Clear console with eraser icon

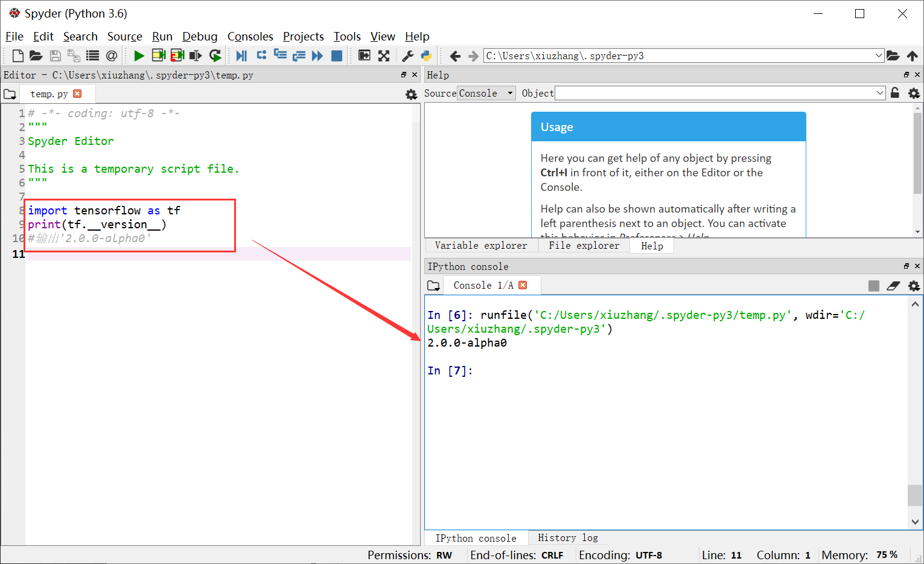(x=894, y=286)
